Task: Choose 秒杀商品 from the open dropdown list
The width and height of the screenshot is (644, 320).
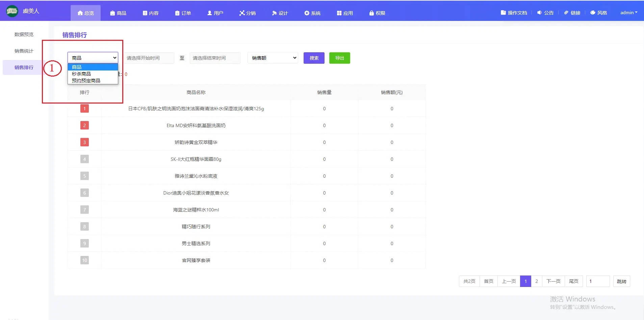Action: pyautogui.click(x=81, y=74)
